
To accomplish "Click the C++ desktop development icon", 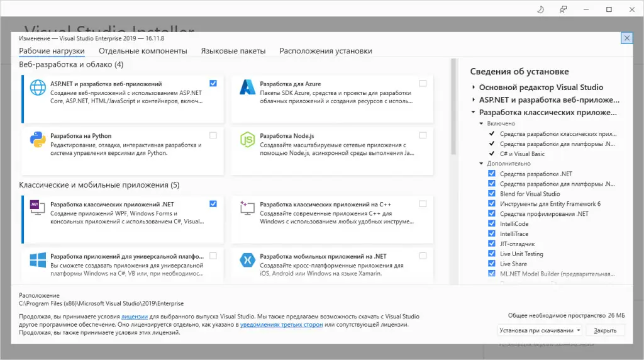I will (x=247, y=208).
